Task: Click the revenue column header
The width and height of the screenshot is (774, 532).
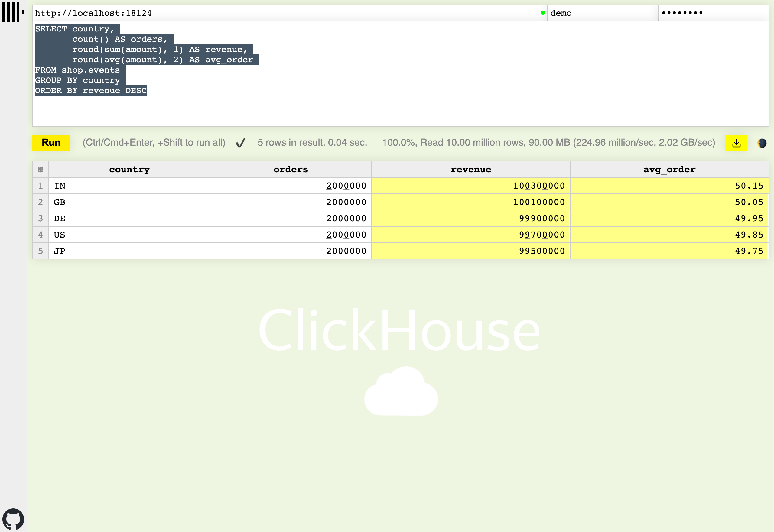Action: tap(471, 169)
